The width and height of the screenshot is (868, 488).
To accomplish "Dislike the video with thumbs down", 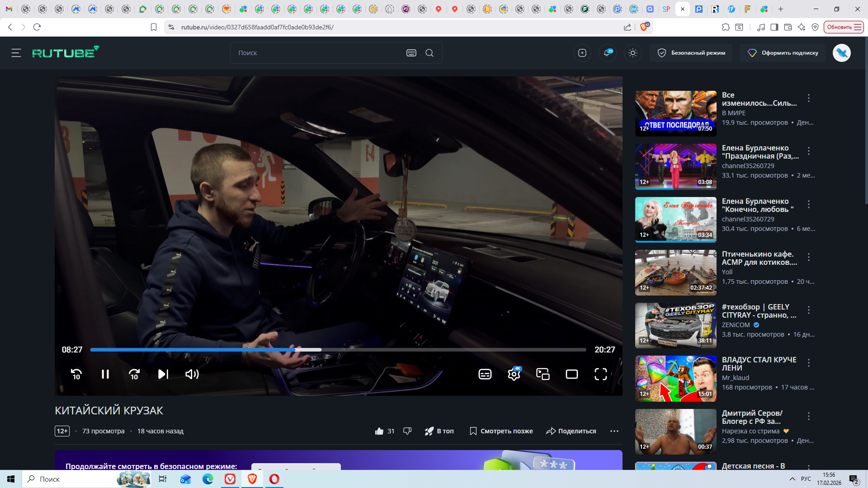I will [407, 431].
